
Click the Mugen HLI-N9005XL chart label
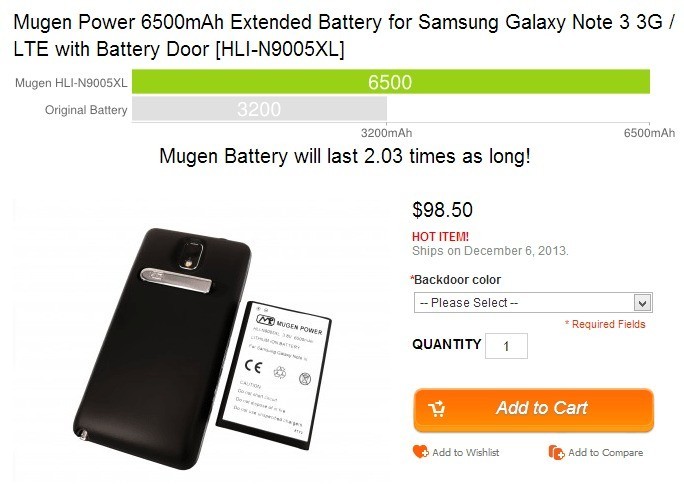(x=71, y=82)
